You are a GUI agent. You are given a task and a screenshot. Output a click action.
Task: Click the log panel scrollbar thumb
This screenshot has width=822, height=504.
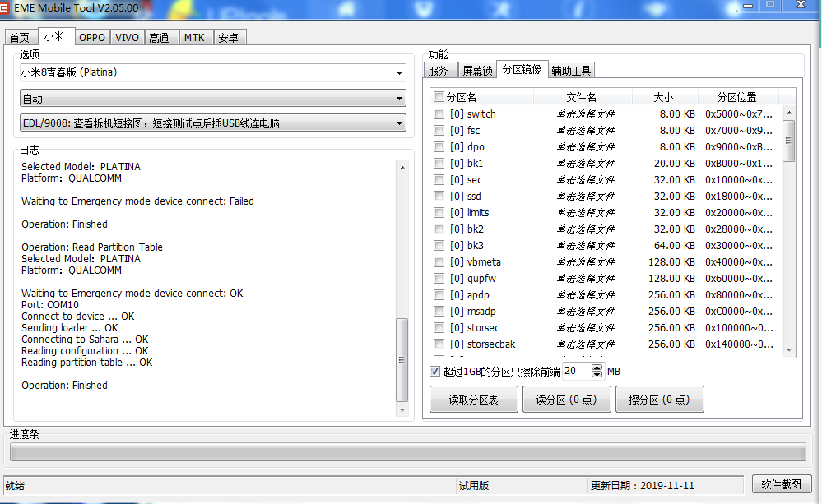[402, 359]
